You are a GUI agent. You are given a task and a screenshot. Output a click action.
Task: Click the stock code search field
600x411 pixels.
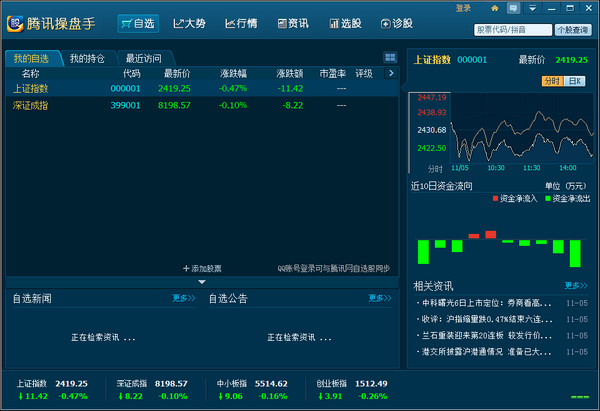[x=513, y=30]
